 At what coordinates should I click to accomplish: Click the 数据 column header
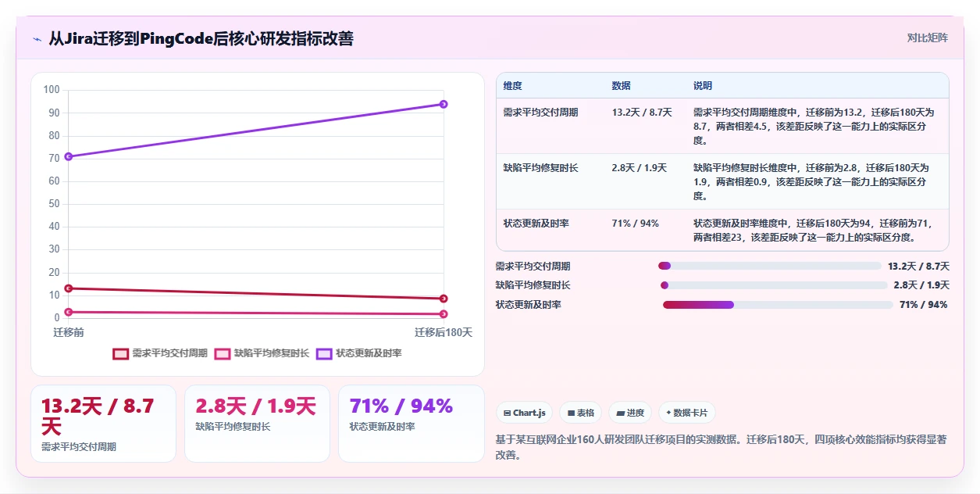point(622,86)
